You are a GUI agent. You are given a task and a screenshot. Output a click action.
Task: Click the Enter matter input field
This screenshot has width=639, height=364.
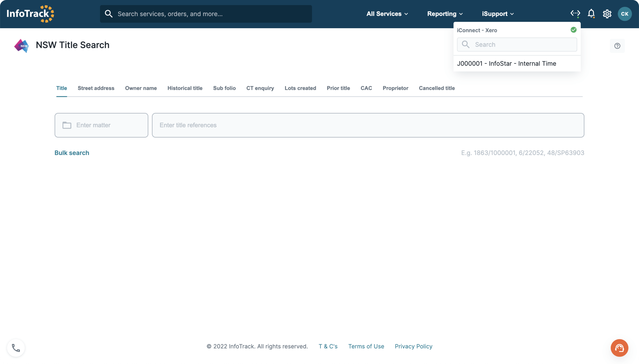(101, 125)
